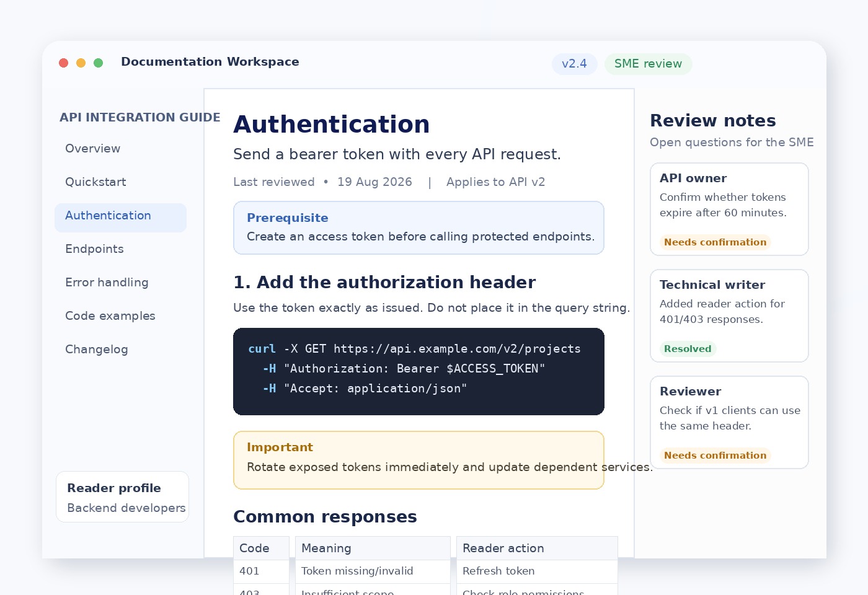This screenshot has height=595, width=868.
Task: Click Needs confirmation tag on API owner note
Action: pyautogui.click(x=715, y=242)
